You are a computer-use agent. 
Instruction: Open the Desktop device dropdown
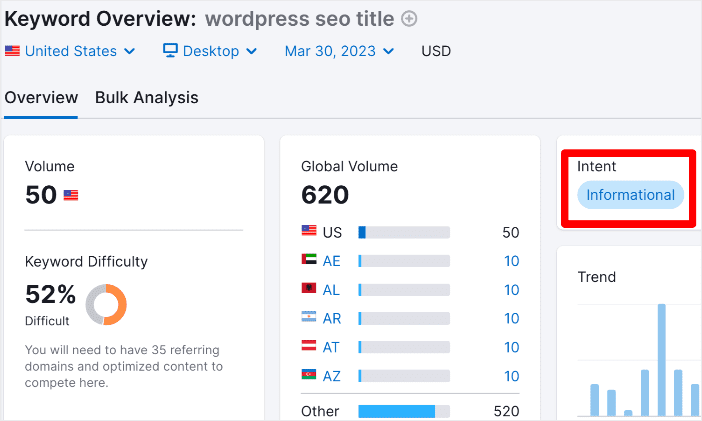(x=210, y=51)
